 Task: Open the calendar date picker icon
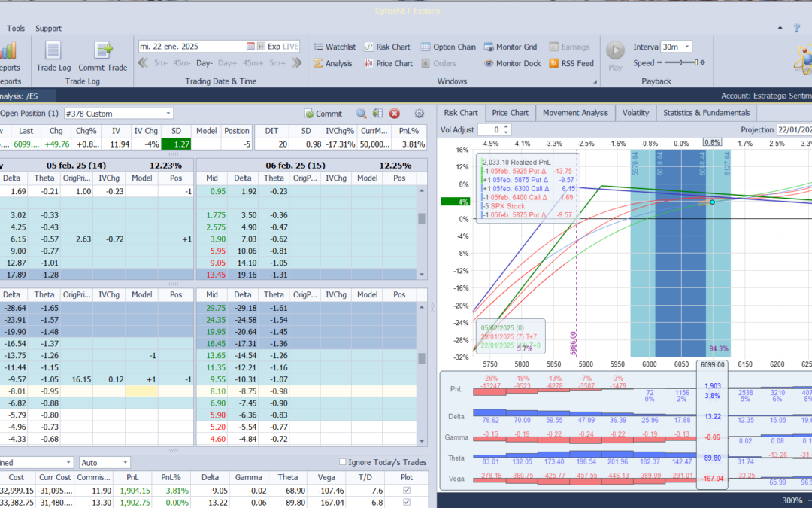pos(250,46)
